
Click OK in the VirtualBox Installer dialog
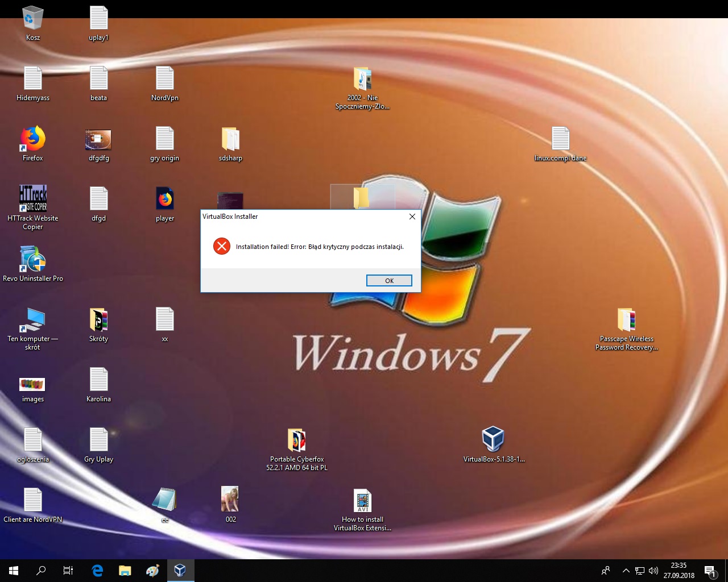coord(389,281)
